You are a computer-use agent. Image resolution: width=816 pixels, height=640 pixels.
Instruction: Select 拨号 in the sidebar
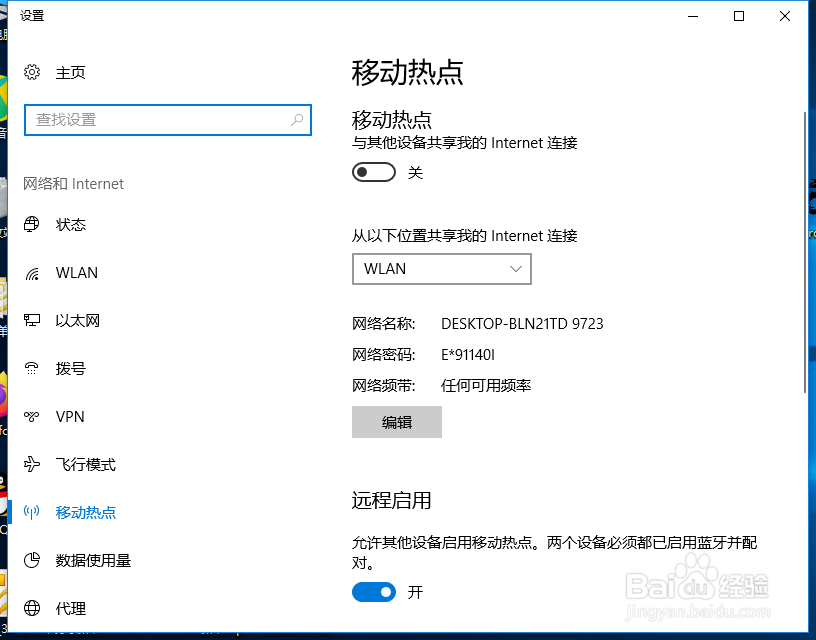pos(70,368)
